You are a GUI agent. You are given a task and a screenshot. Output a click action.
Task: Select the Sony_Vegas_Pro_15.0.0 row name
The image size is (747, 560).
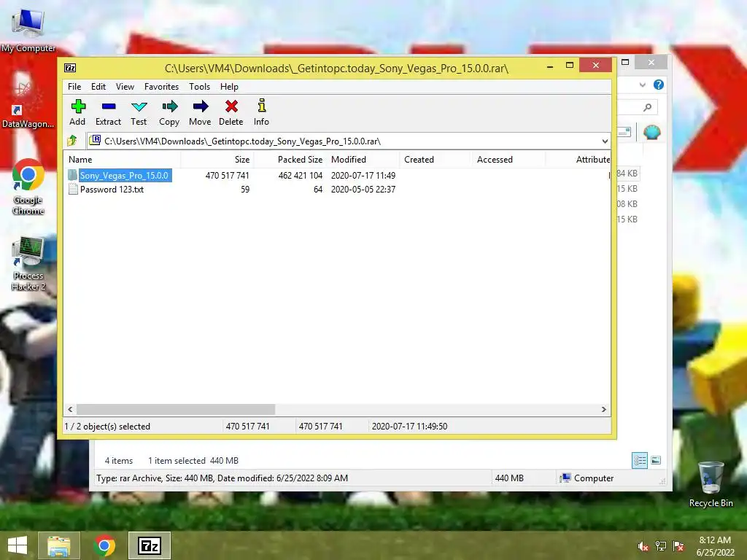tap(124, 175)
